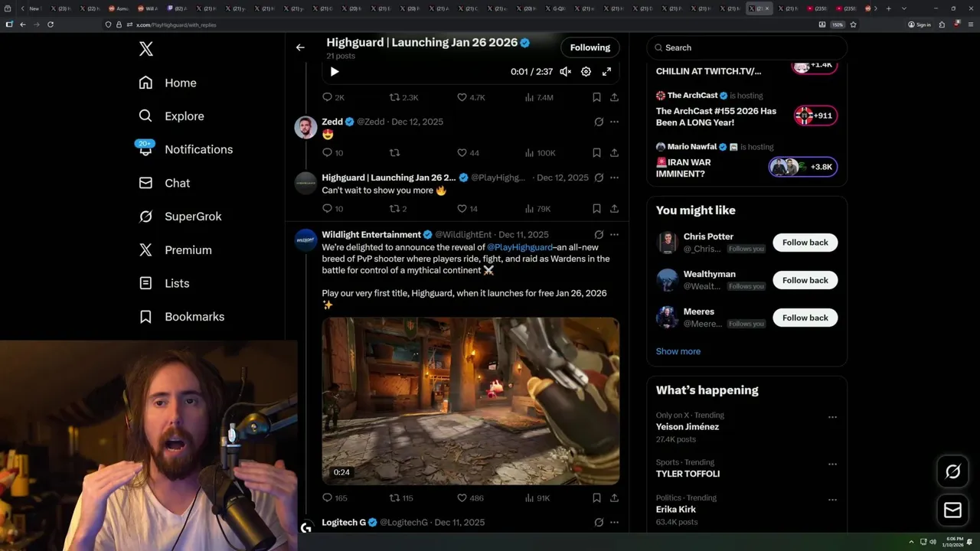Open the floating Grok button

(x=953, y=472)
